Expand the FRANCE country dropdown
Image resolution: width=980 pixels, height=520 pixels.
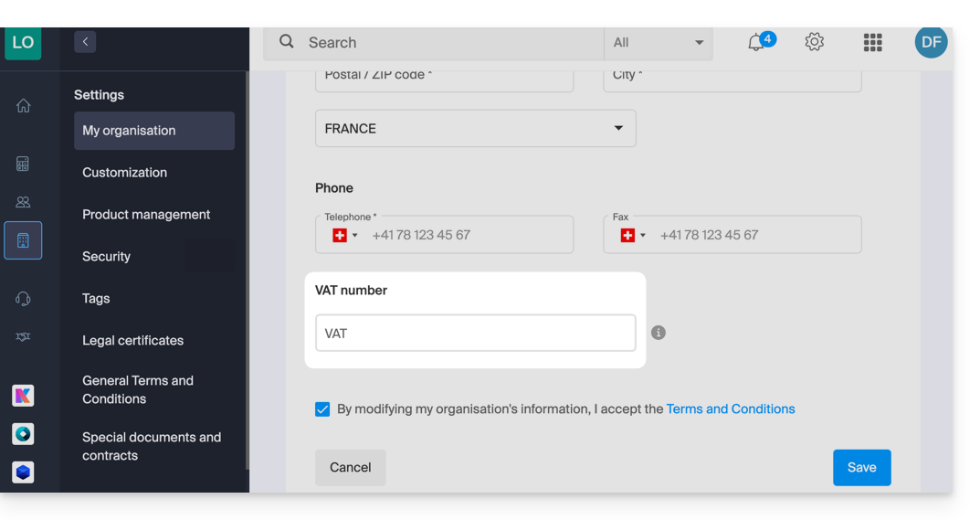coord(475,129)
